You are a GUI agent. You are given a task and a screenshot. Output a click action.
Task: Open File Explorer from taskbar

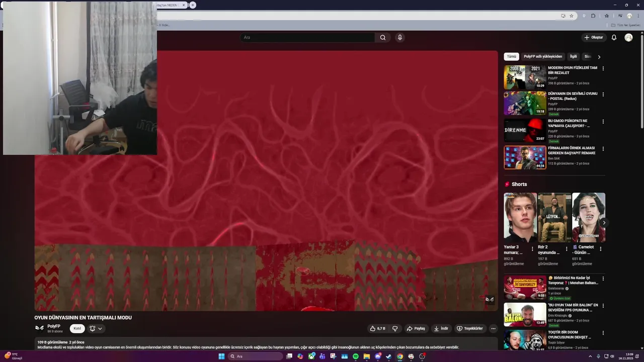367,356
